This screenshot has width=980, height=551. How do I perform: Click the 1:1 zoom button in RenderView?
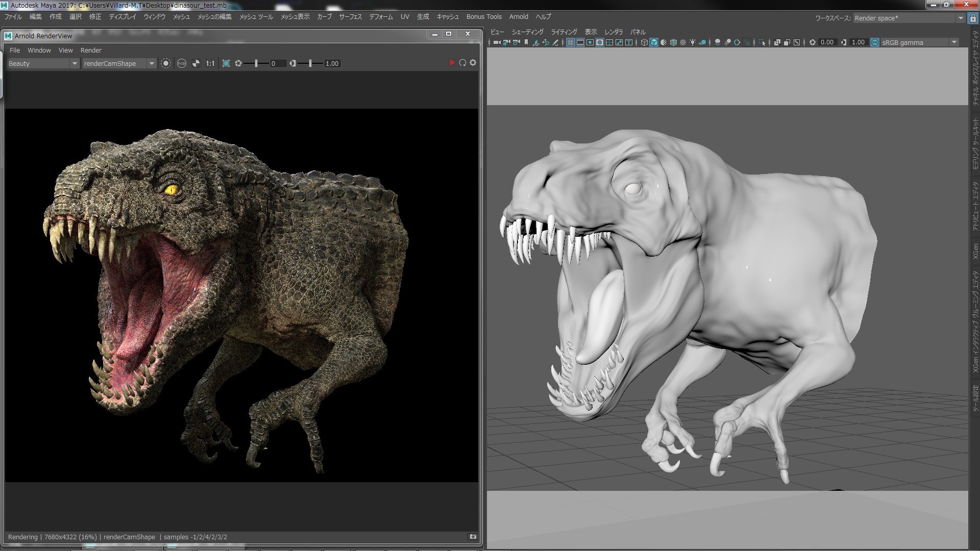210,63
